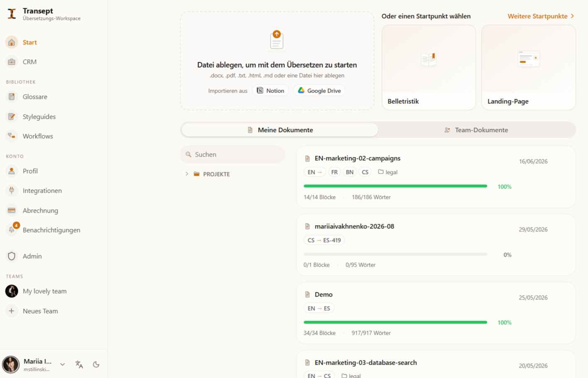Click the language translate icon in the footer
The image size is (588, 378).
tap(79, 364)
